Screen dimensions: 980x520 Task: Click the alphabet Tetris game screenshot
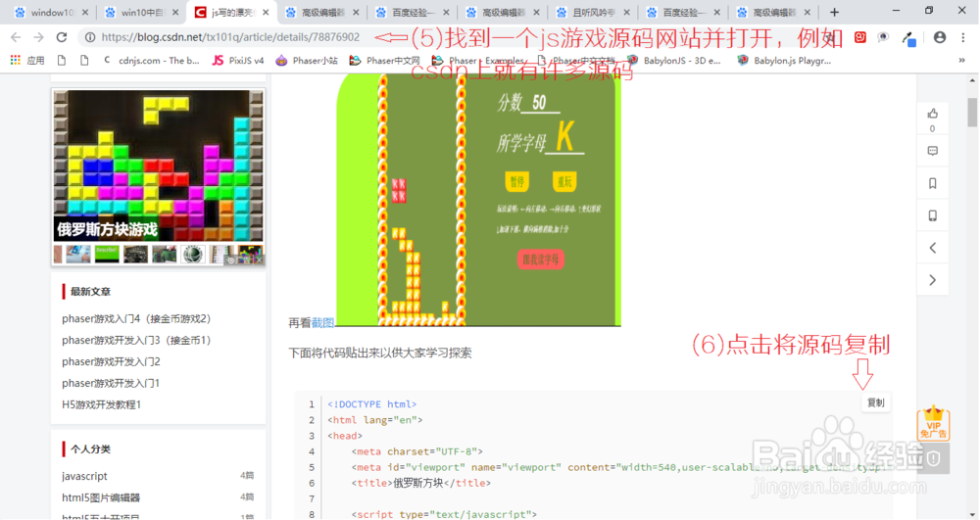click(x=478, y=200)
